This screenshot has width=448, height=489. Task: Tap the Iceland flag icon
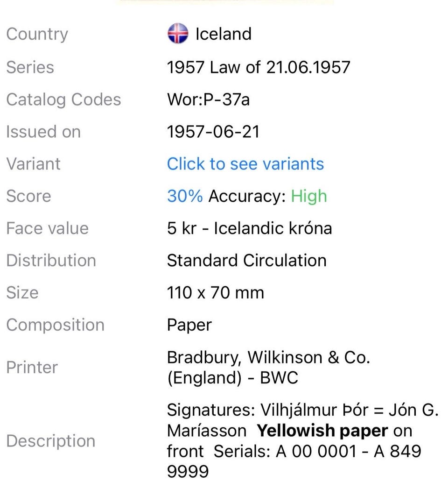tap(178, 33)
